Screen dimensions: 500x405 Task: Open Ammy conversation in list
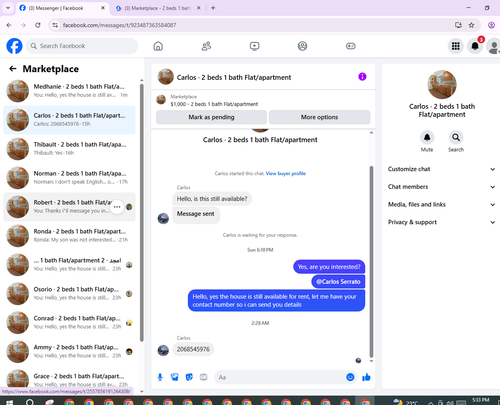[69, 352]
